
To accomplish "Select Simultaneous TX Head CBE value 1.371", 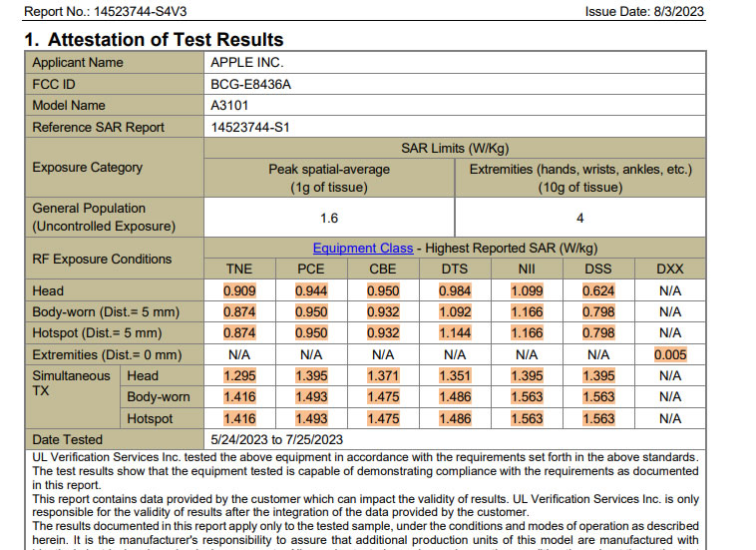I will click(383, 376).
